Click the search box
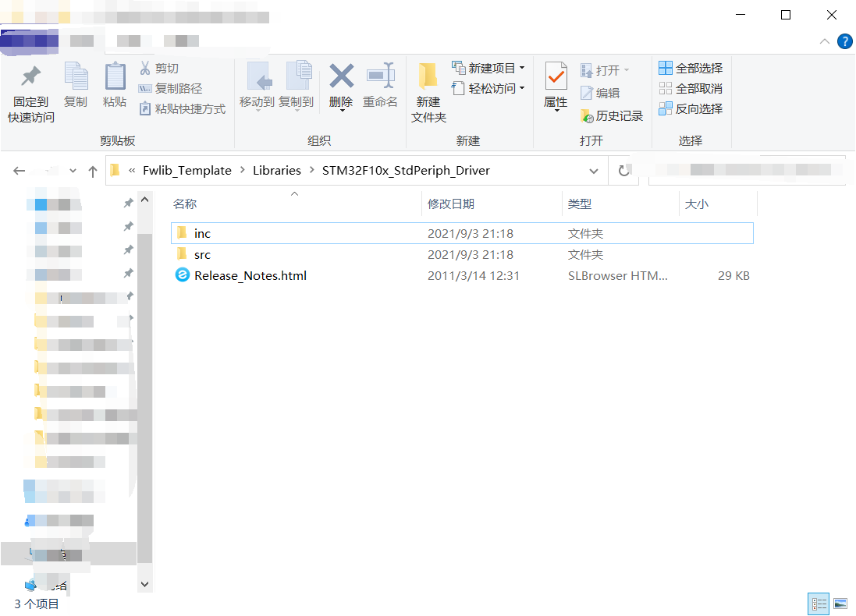856x616 pixels. point(746,170)
